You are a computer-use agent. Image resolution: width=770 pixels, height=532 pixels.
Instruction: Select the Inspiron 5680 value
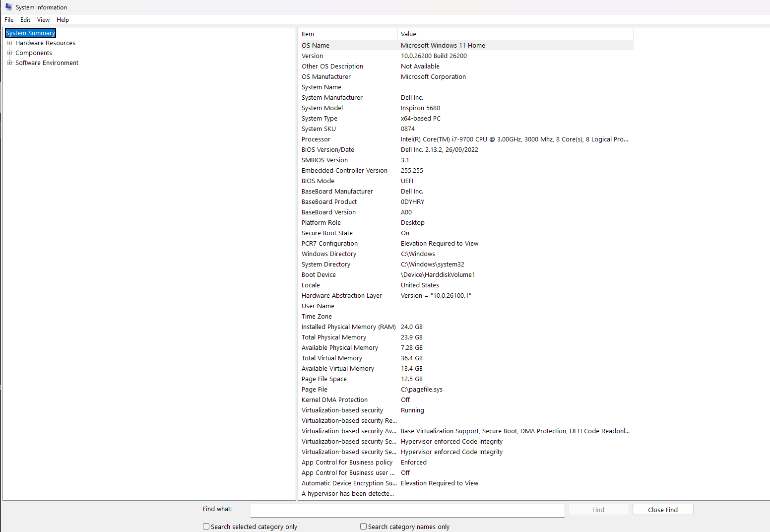420,108
